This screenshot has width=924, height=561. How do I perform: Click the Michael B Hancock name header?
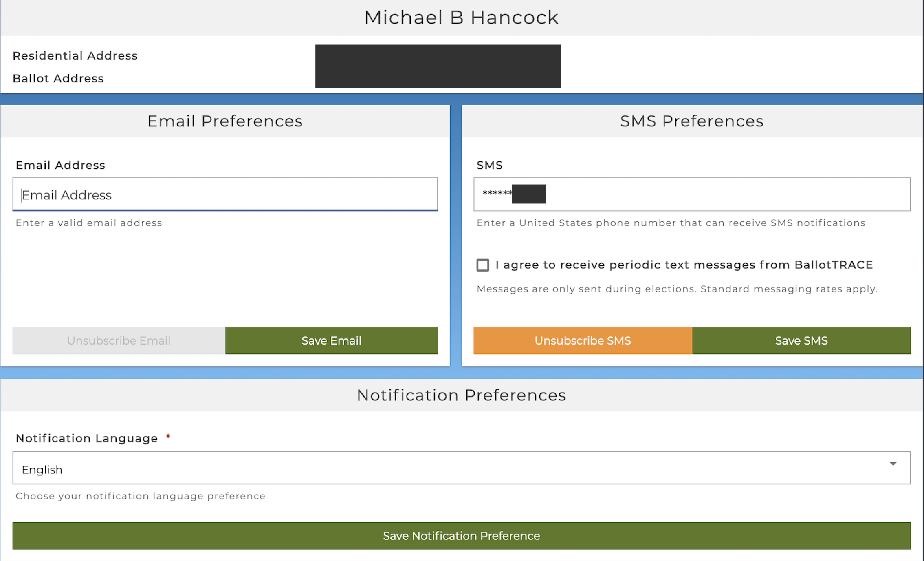[461, 18]
